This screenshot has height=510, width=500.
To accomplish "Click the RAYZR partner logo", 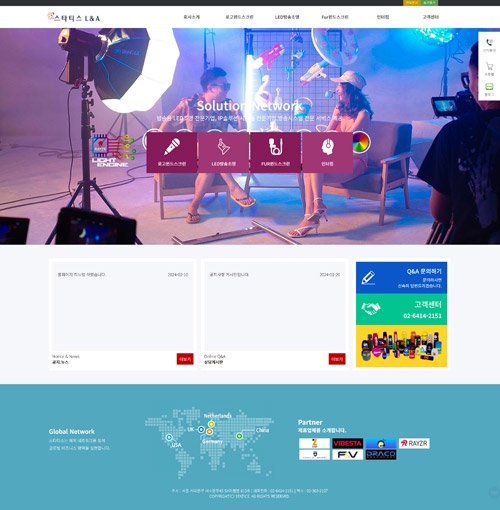I will coord(414,443).
